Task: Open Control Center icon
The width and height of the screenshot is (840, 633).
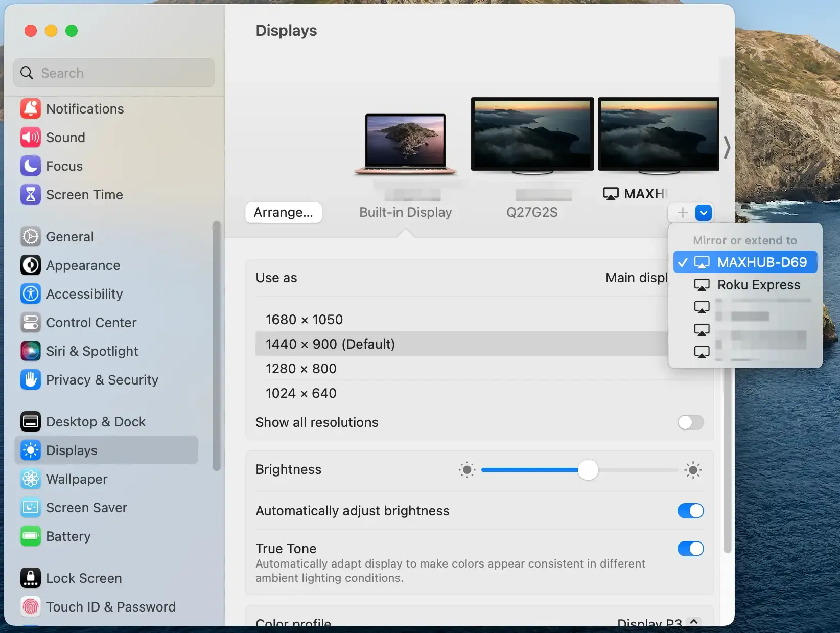Action: click(x=31, y=323)
